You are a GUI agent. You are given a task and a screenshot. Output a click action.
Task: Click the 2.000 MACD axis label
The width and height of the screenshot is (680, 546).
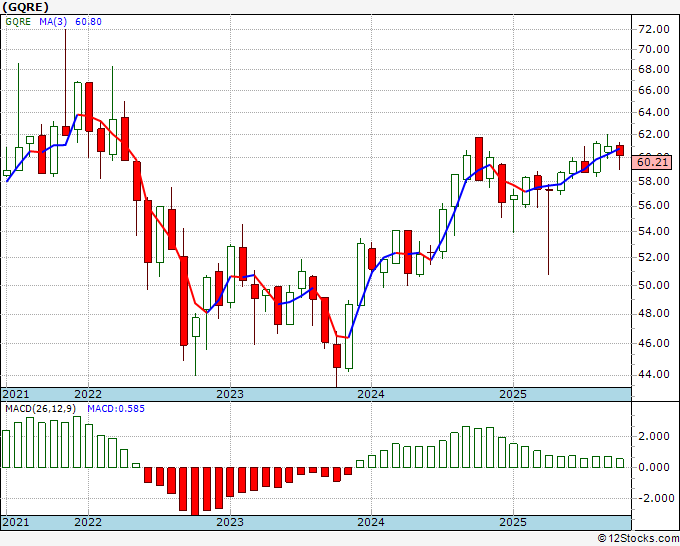click(656, 436)
